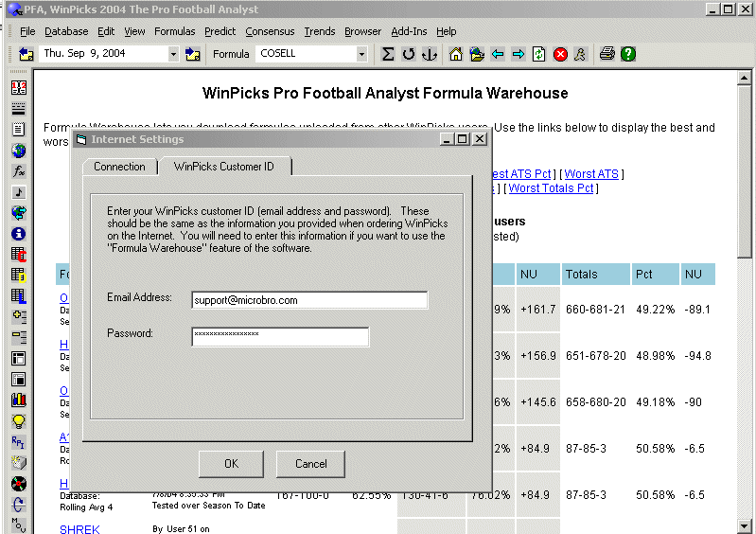Close the Internet Settings dialog

(480, 139)
